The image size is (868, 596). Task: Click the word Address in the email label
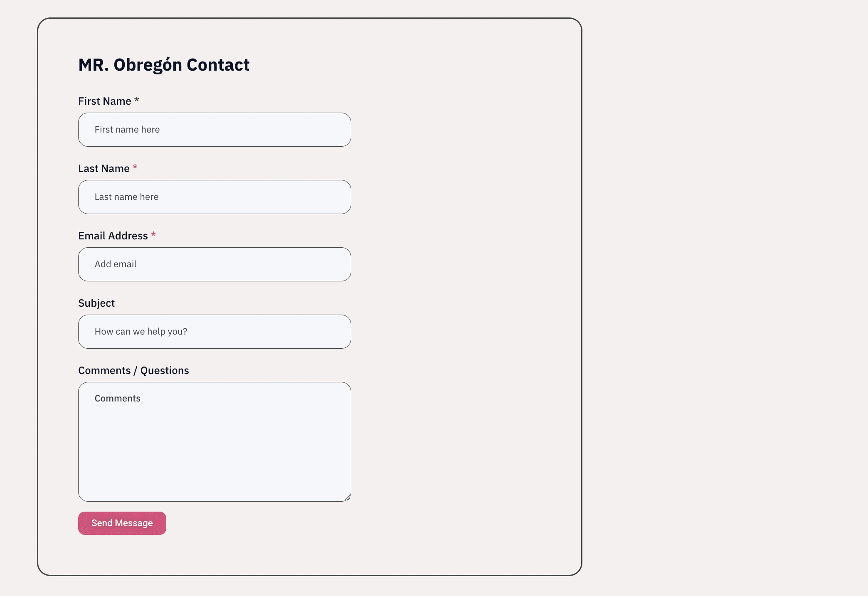pos(128,236)
